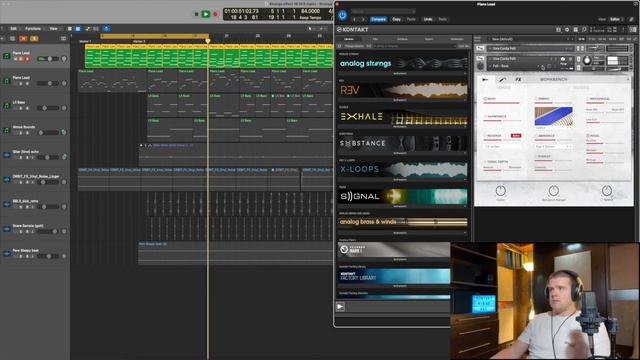This screenshot has width=640, height=360.
Task: Switch to the Automation tab in Kontakt browser
Action: click(457, 39)
